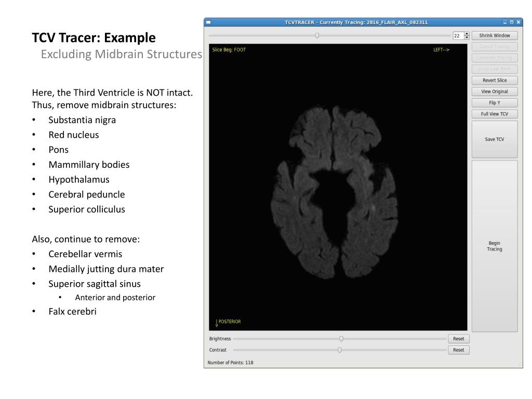Open the TCVTRACER window menu icon
Screen dimensions: 532x399
pos(208,22)
